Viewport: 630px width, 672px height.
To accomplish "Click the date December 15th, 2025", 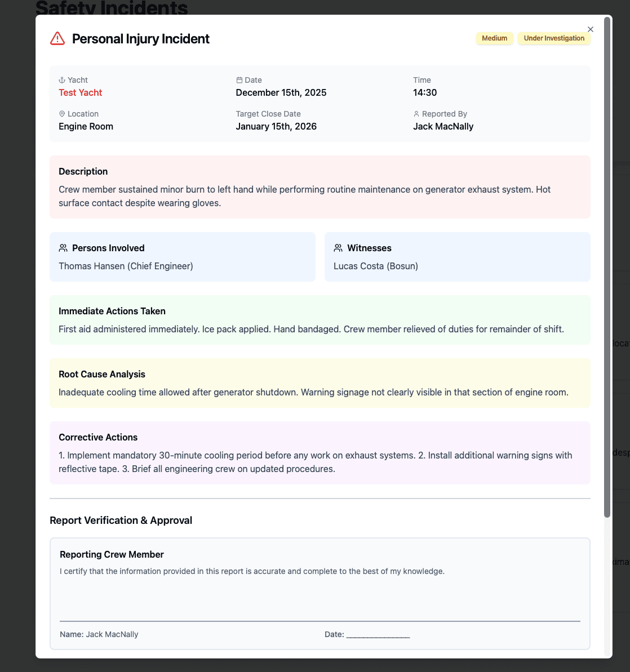I will [281, 92].
